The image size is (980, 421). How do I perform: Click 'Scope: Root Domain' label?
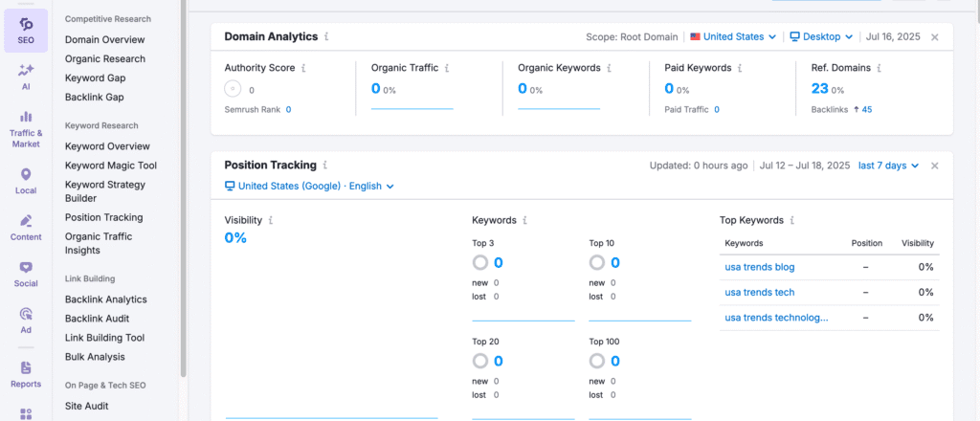point(632,37)
